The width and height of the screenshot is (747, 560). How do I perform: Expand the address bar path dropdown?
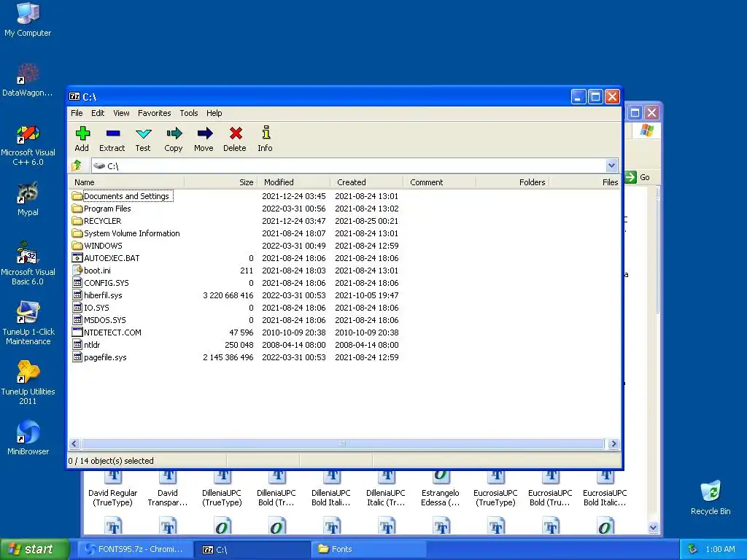pyautogui.click(x=611, y=166)
